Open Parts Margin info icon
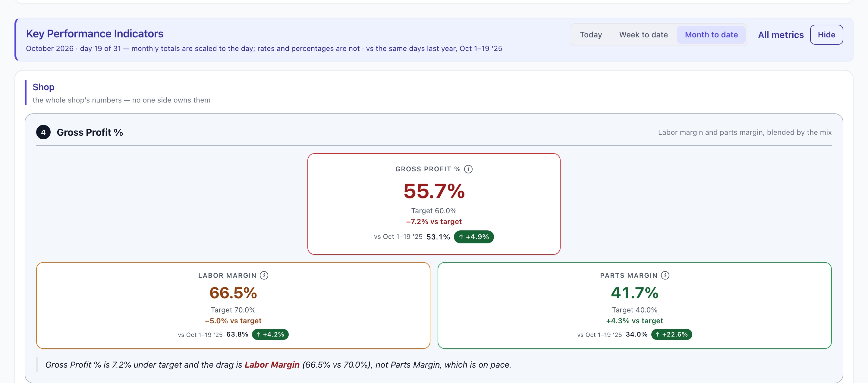The width and height of the screenshot is (868, 383). [x=665, y=275]
